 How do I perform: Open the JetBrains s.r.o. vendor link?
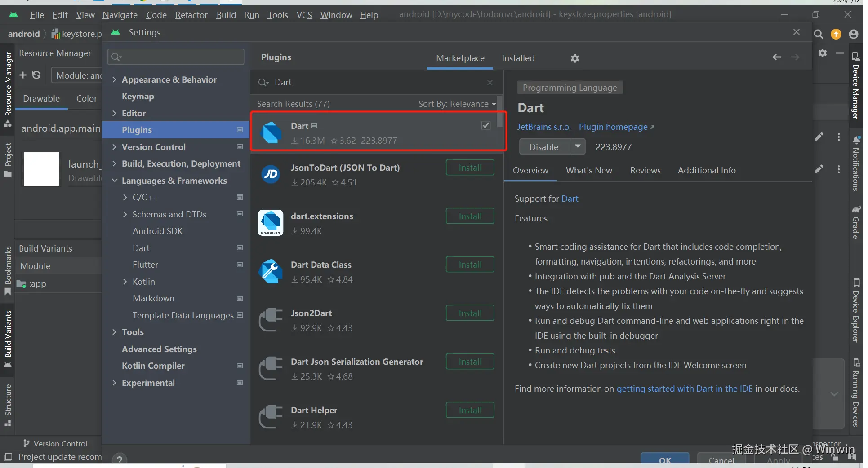(544, 127)
